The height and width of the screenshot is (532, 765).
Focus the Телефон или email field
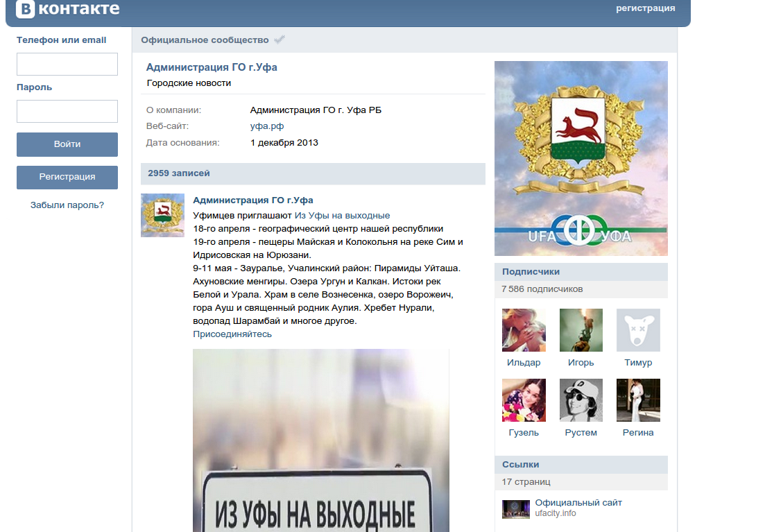pos(67,64)
